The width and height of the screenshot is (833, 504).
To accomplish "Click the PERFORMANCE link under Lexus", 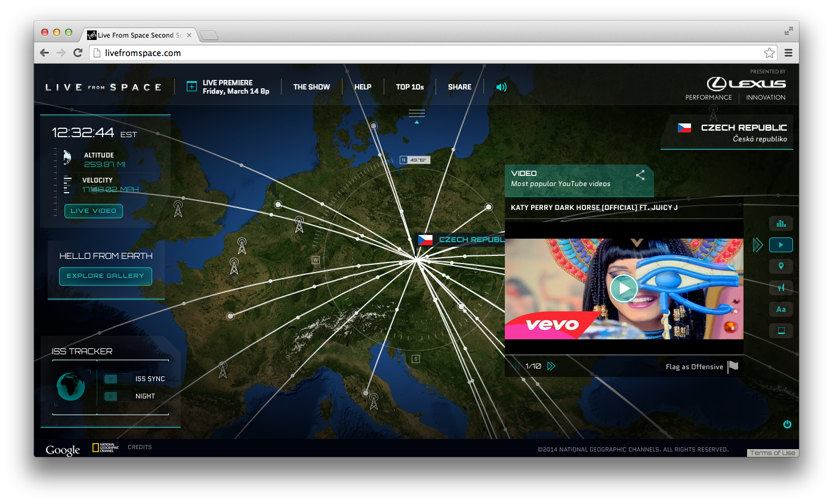I will tap(708, 97).
